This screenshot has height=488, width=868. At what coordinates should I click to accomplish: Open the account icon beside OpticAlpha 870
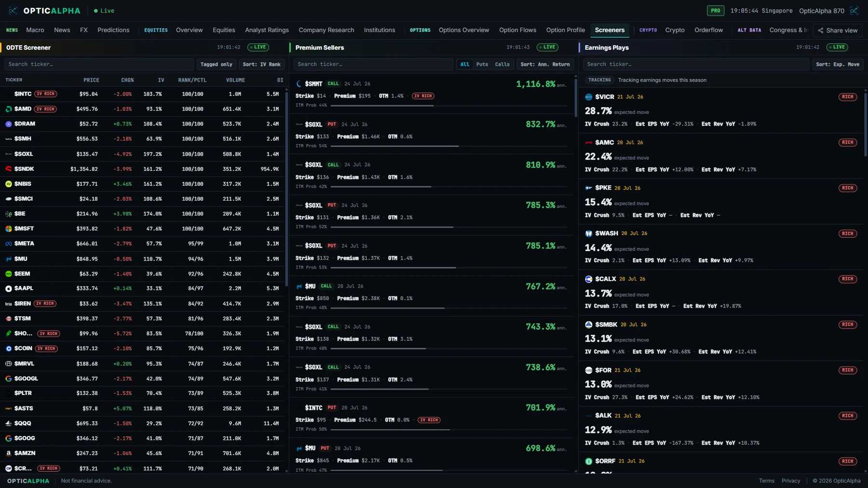click(854, 11)
